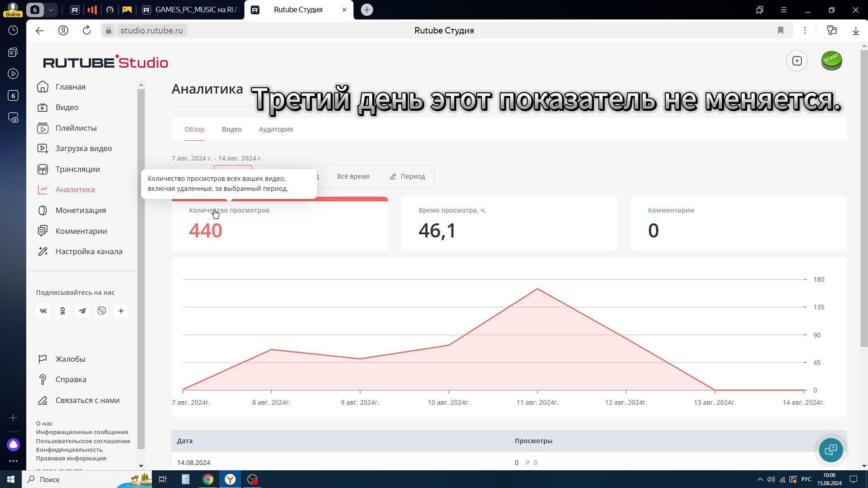Open browser history clock icon in side panel

click(x=13, y=30)
